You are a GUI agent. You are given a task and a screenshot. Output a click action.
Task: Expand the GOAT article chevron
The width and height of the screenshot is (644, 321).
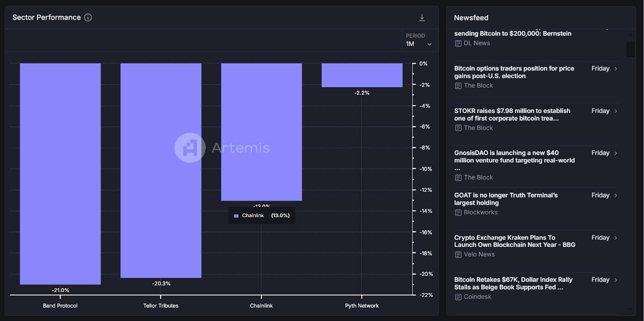[616, 195]
